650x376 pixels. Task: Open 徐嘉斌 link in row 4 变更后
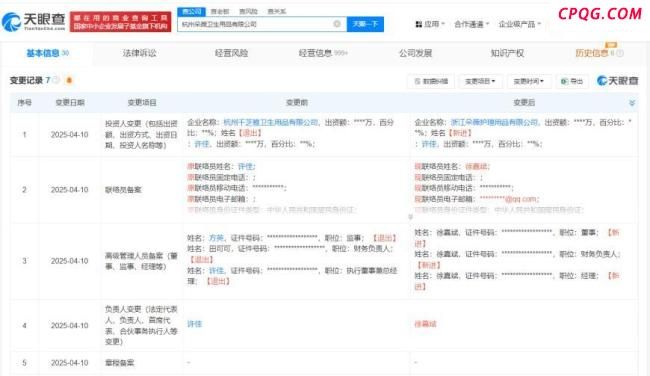pyautogui.click(x=425, y=324)
